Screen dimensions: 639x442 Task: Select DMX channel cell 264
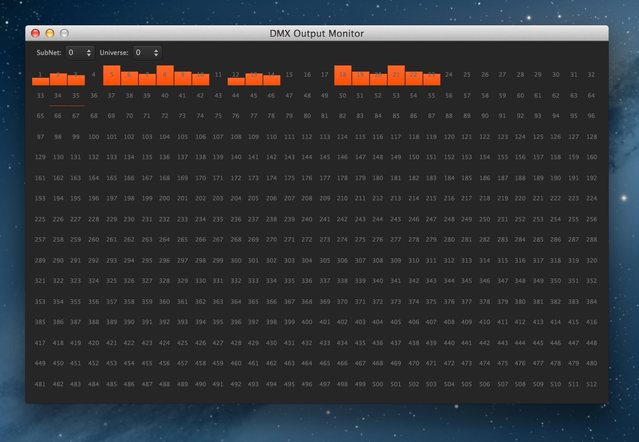pos(165,240)
